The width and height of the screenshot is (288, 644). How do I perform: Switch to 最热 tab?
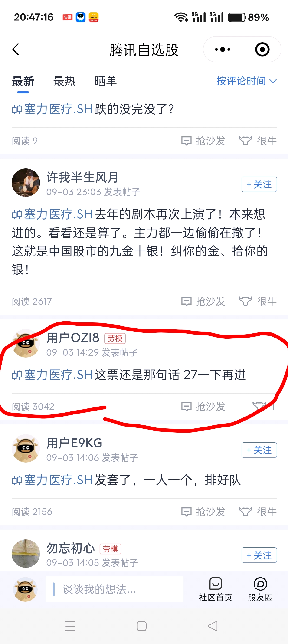pyautogui.click(x=64, y=81)
